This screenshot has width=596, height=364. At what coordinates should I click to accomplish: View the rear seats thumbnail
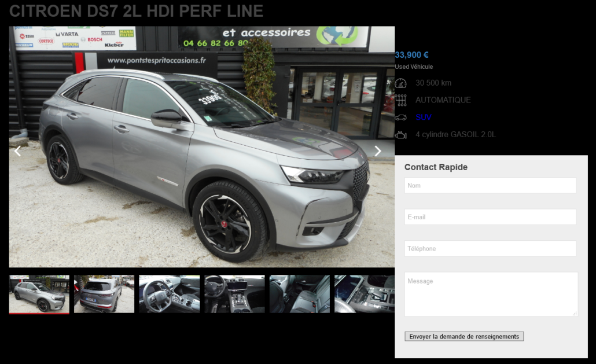click(300, 294)
